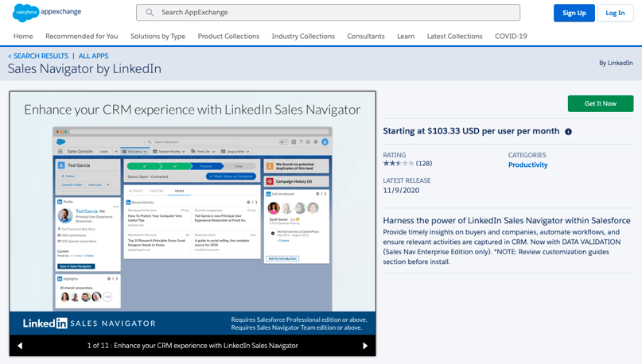The width and height of the screenshot is (642, 364).
Task: Open Latest Collections menu item
Action: [x=455, y=36]
